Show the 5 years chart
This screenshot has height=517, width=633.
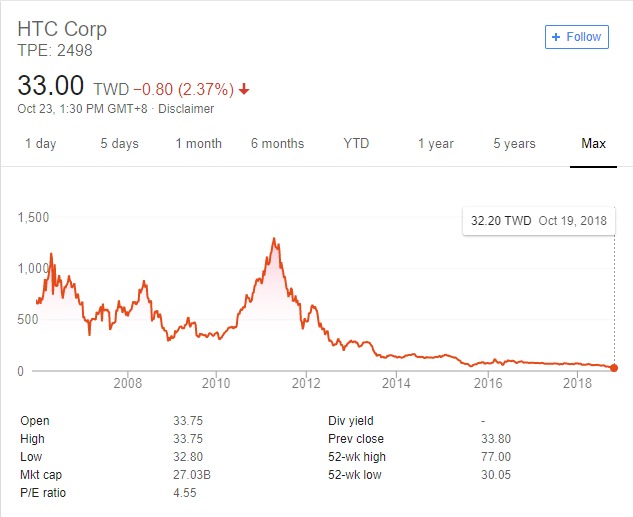pos(514,144)
